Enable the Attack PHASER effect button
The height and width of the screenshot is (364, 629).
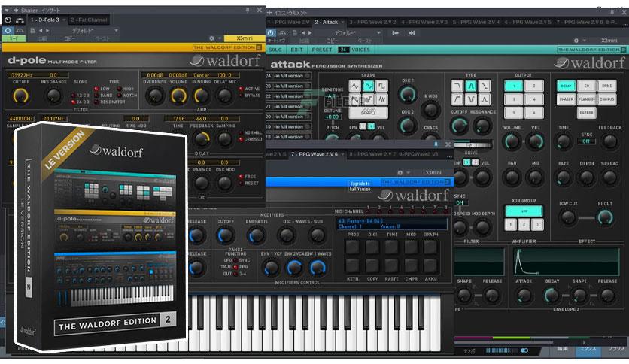click(566, 99)
